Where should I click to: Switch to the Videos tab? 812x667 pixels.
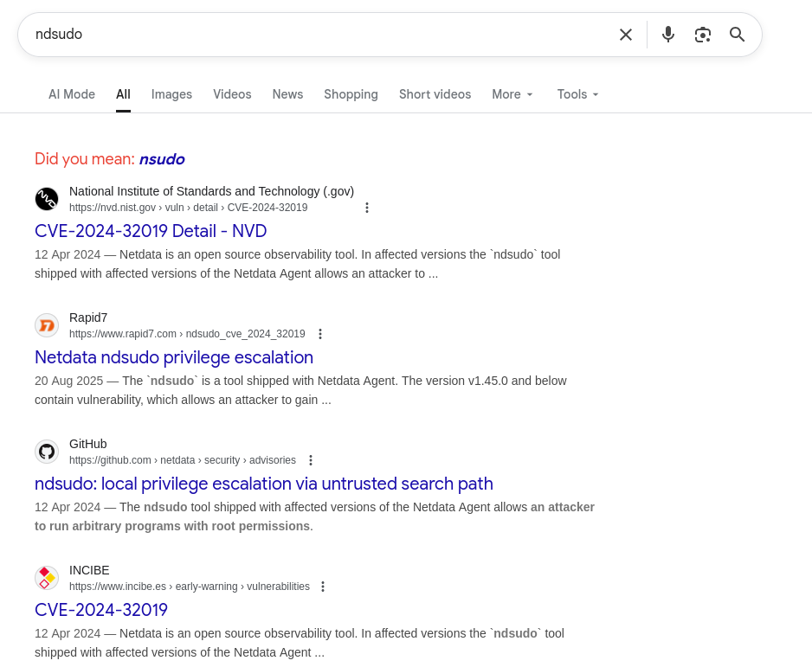[232, 94]
